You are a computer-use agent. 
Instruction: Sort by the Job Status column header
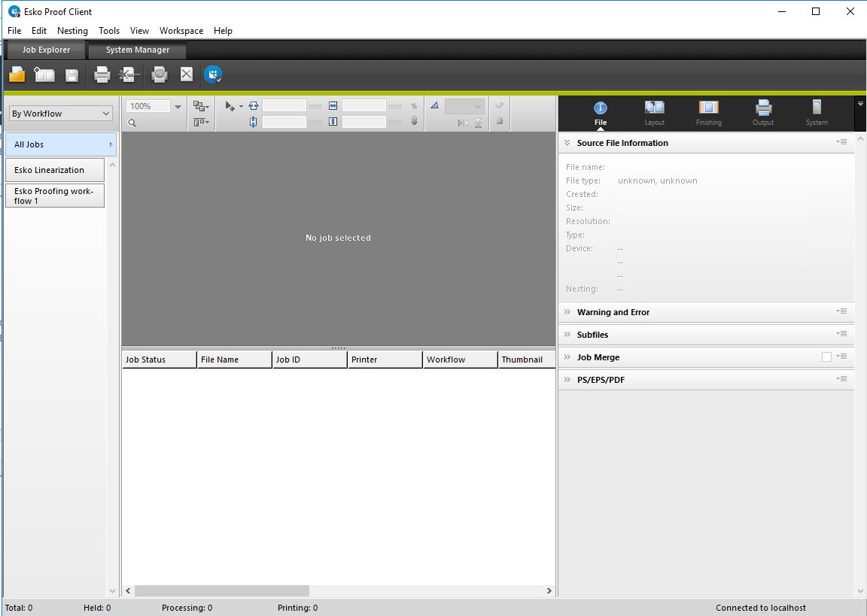(x=160, y=360)
